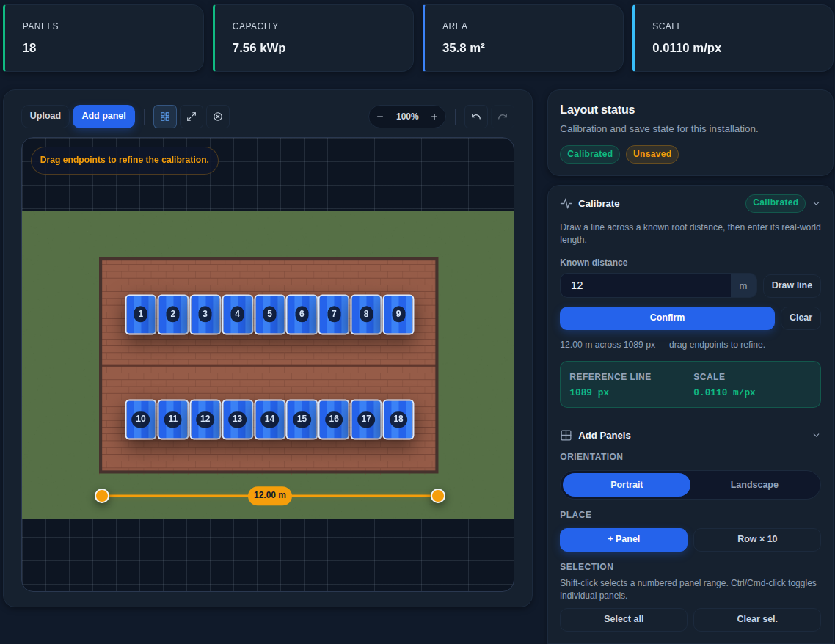This screenshot has height=644, width=835.
Task: Zoom in with the plus icon
Action: click(434, 117)
